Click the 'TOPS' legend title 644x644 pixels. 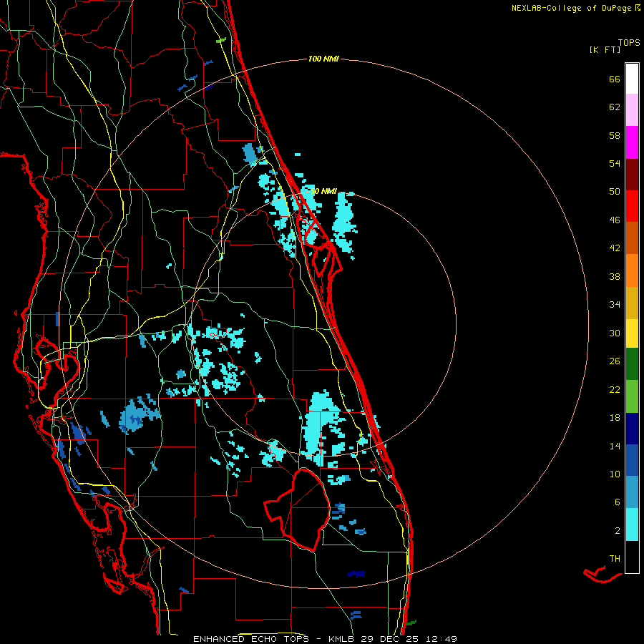(629, 42)
